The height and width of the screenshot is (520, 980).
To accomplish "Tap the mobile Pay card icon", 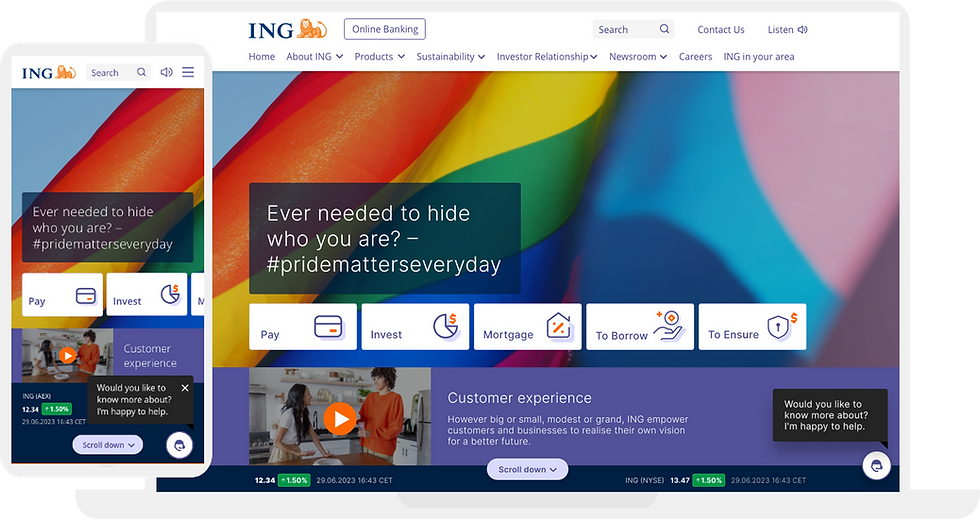I will (86, 296).
